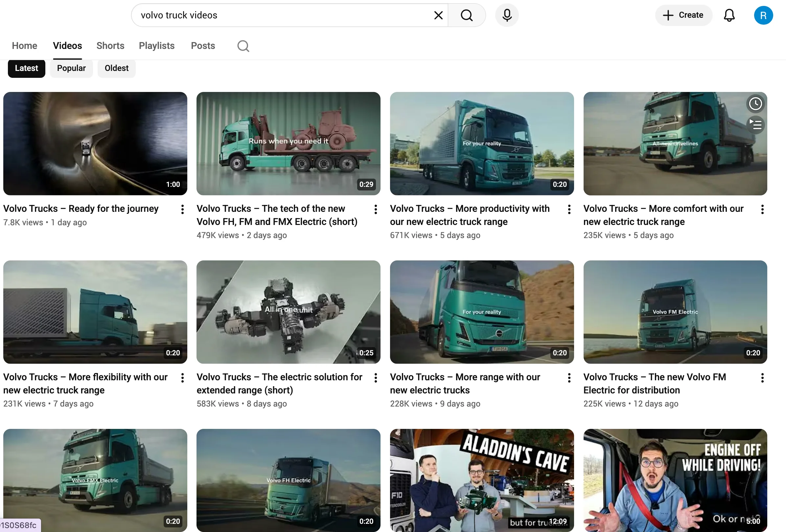This screenshot has width=786, height=532.
Task: Add 'More comfort' video to queue
Action: click(x=755, y=125)
